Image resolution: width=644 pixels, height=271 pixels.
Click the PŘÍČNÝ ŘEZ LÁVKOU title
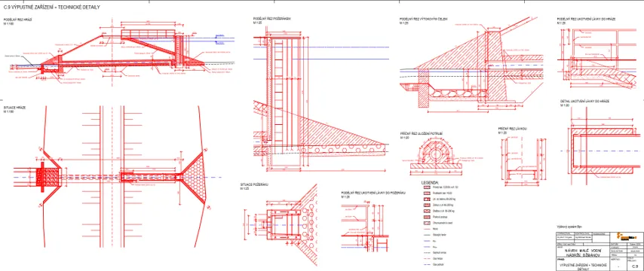[x=512, y=129]
